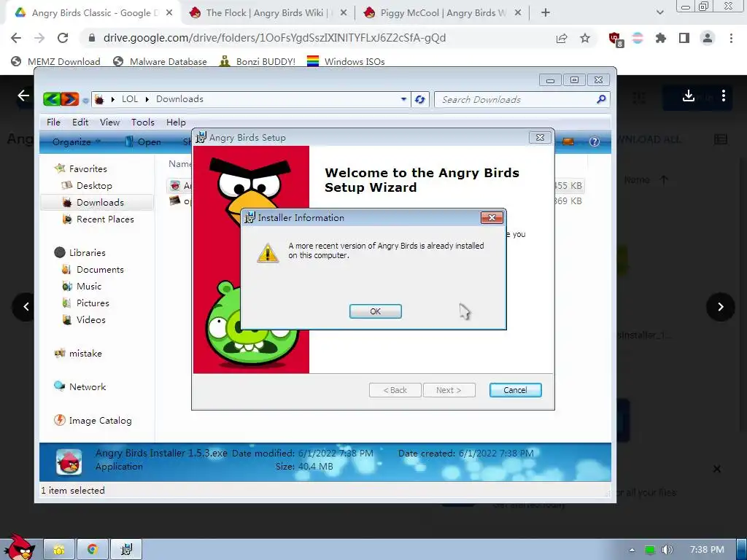Go back in Chrome browser
747x560 pixels.
(x=16, y=38)
